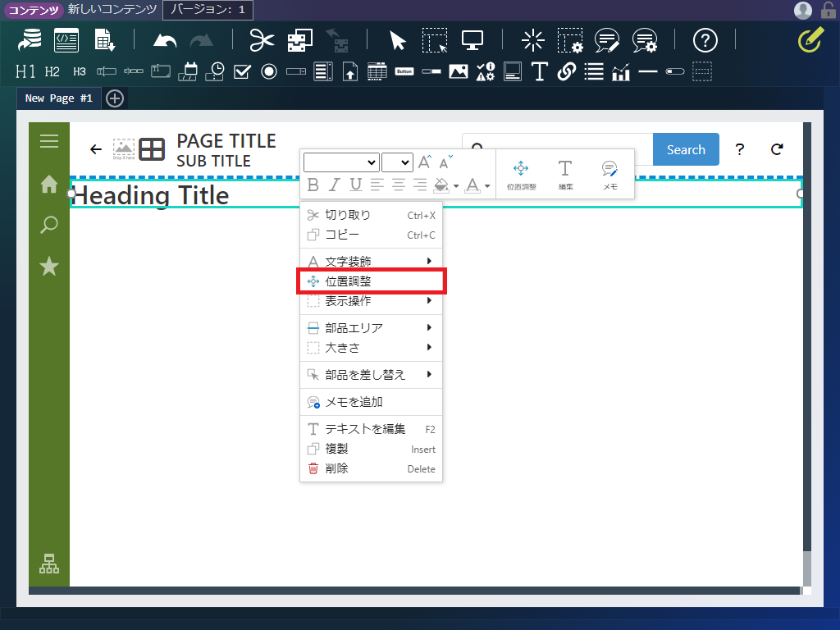Select 位置調整 in context menu
840x630 pixels.
pos(372,281)
